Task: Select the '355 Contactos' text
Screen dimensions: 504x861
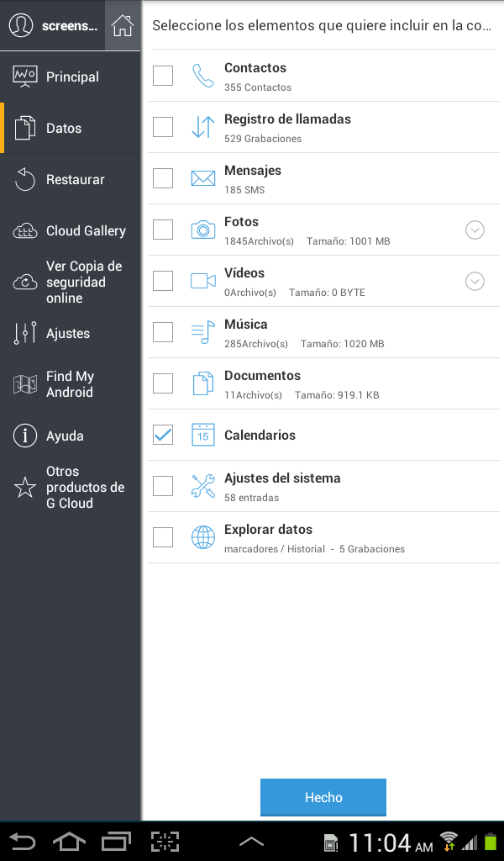Action: click(258, 87)
